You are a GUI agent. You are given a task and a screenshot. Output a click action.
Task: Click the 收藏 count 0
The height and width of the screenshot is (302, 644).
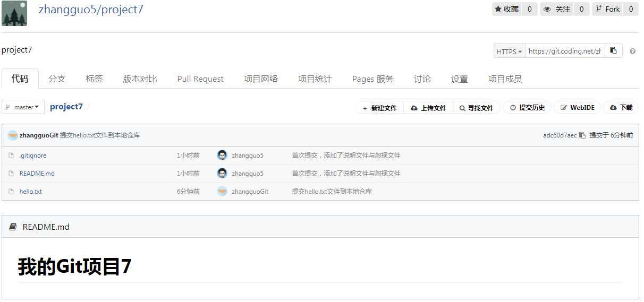pos(530,9)
